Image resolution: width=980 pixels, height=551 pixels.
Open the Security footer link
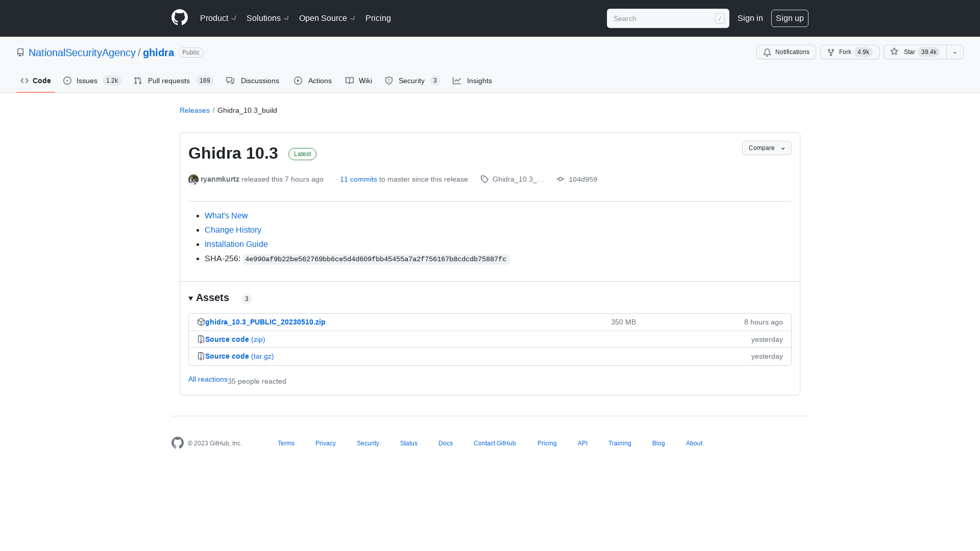pyautogui.click(x=368, y=443)
